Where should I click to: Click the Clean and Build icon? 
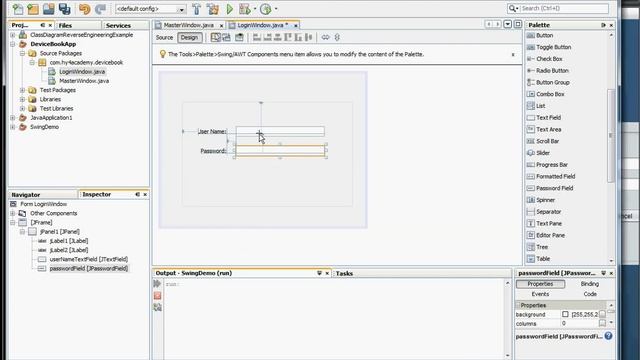click(212, 9)
